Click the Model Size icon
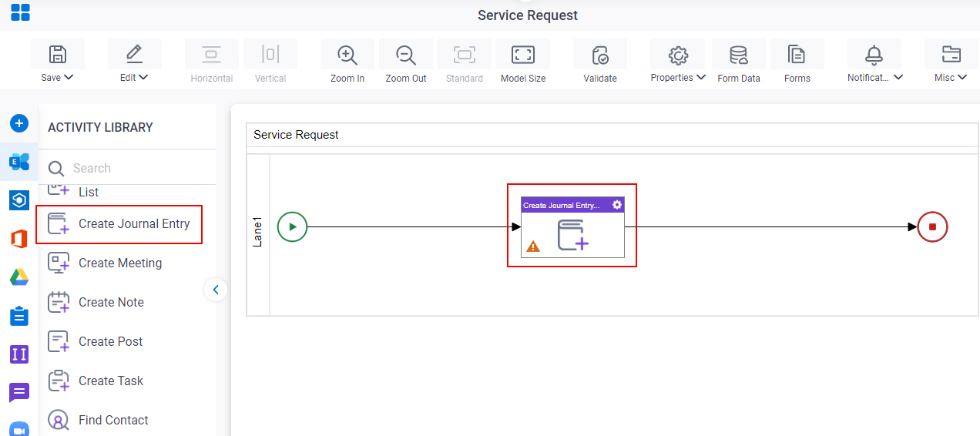Viewport: 980px width, 436px height. pyautogui.click(x=523, y=54)
